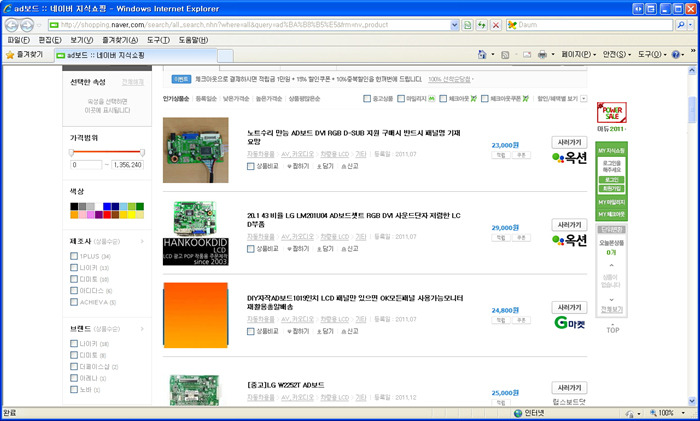Select the red color swatch
The image size is (700, 421).
[x=107, y=215]
